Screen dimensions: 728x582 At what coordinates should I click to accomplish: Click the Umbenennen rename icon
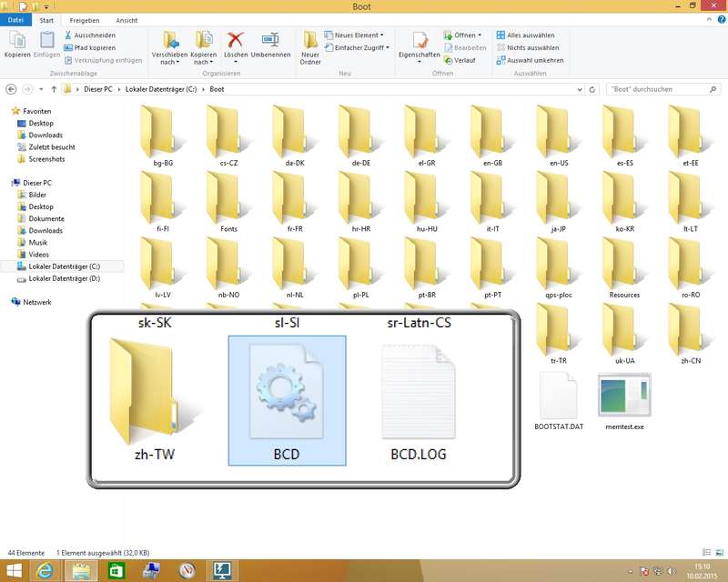[270, 40]
